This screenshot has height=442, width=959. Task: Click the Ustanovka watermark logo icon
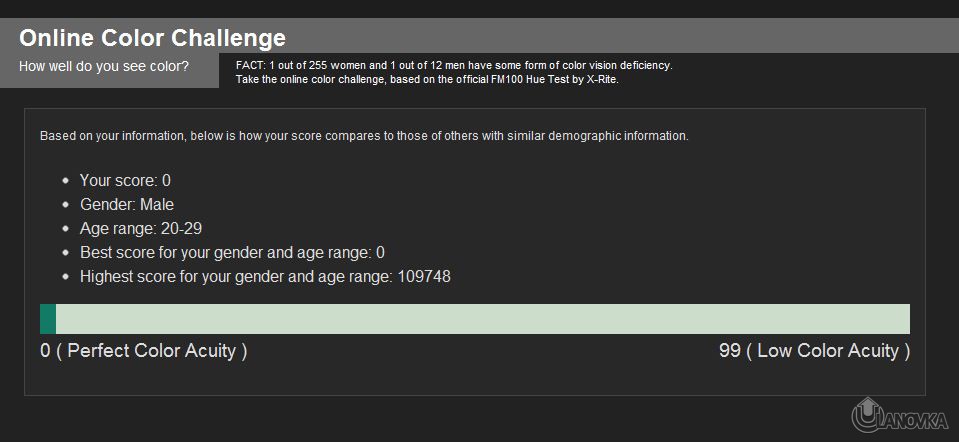[x=866, y=415]
